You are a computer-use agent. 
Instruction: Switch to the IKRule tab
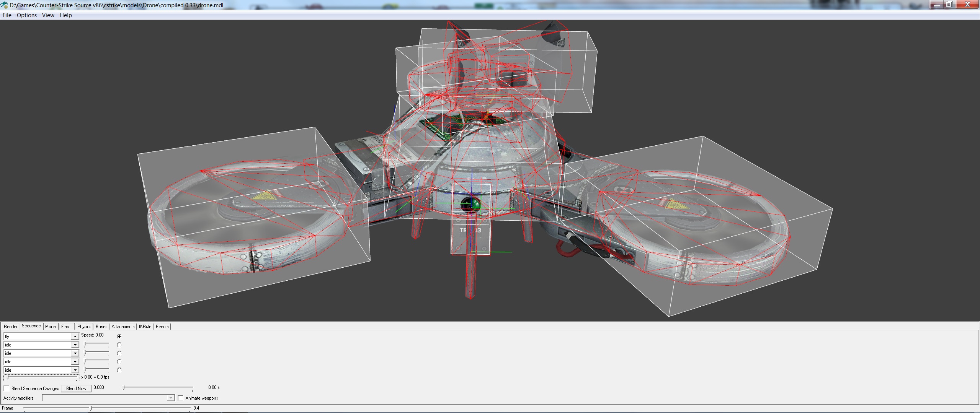click(x=145, y=327)
